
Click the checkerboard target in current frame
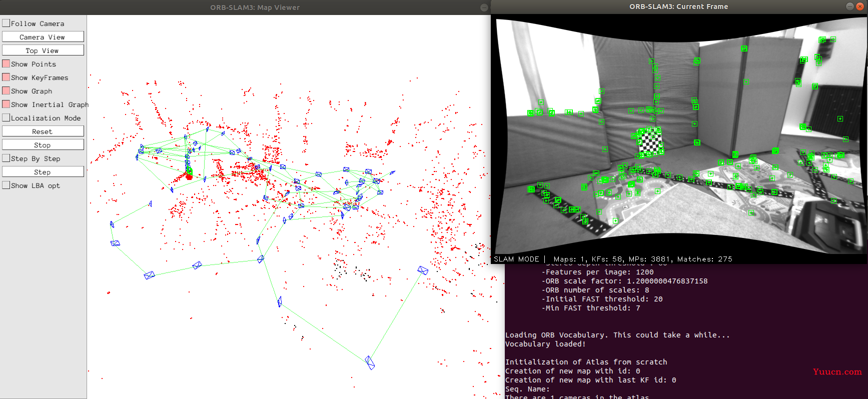[x=650, y=142]
